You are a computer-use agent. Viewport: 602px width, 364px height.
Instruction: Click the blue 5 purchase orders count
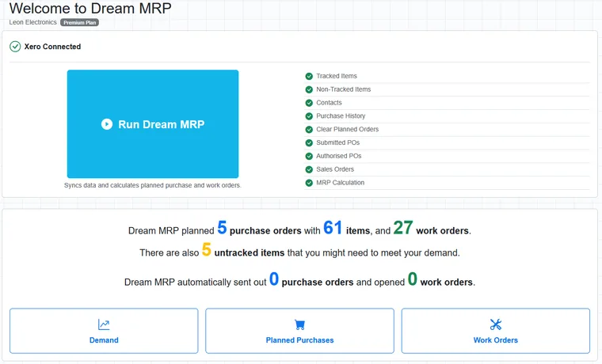point(223,227)
